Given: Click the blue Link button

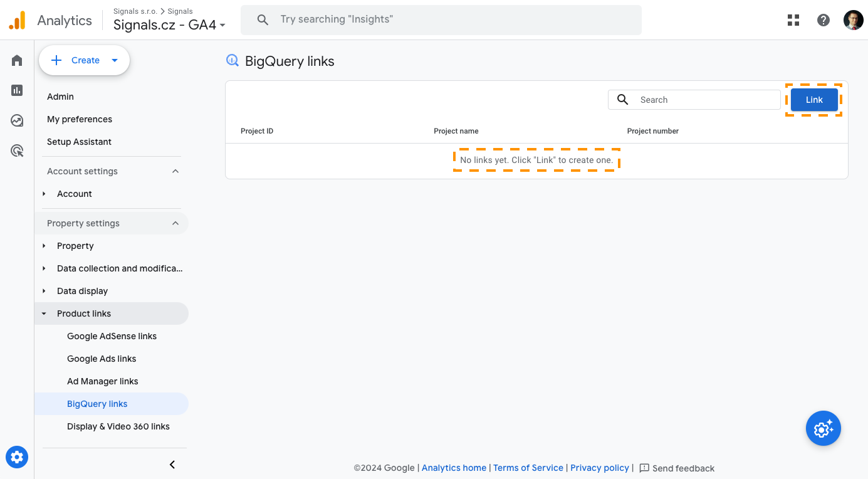Looking at the screenshot, I should click(814, 100).
